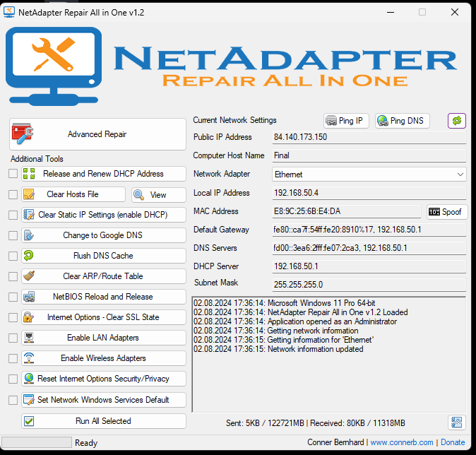
Task: Click the Clear Static IP Settings icon
Action: point(29,215)
